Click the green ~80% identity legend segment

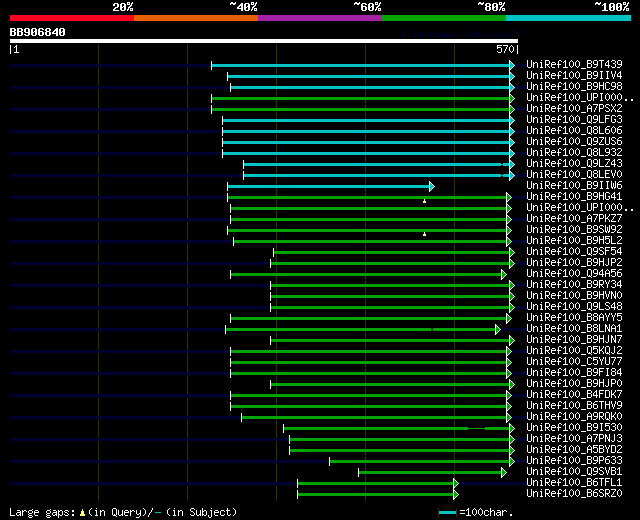[x=444, y=18]
